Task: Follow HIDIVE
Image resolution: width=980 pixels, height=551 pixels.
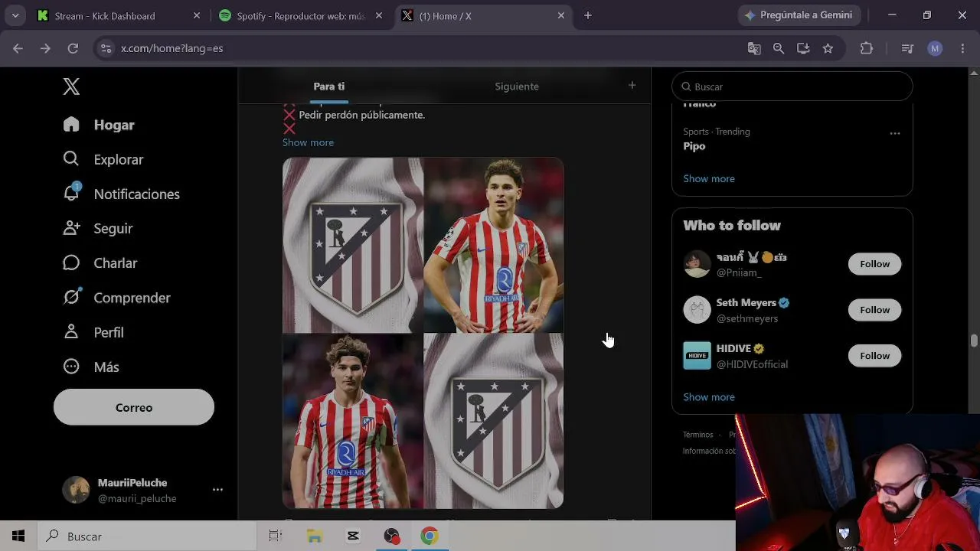Action: coord(874,356)
